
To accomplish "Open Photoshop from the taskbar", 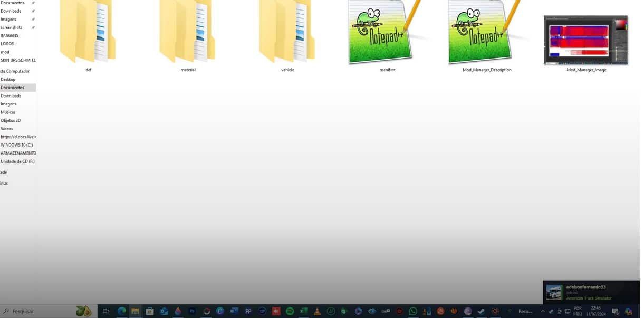I will pos(192,311).
